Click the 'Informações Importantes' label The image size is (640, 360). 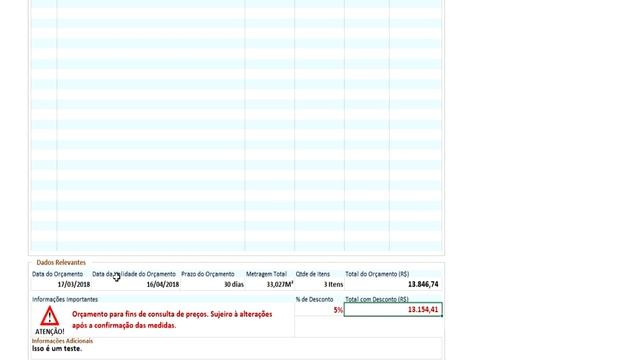[65, 299]
